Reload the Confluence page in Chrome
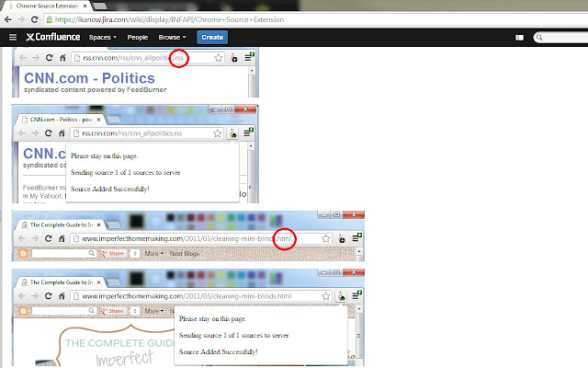Image resolution: width=588 pixels, height=368 pixels. [x=35, y=19]
